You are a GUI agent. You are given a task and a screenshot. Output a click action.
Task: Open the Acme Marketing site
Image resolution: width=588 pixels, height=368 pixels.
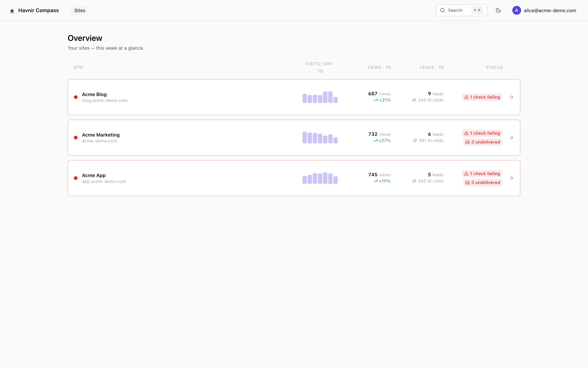[101, 135]
